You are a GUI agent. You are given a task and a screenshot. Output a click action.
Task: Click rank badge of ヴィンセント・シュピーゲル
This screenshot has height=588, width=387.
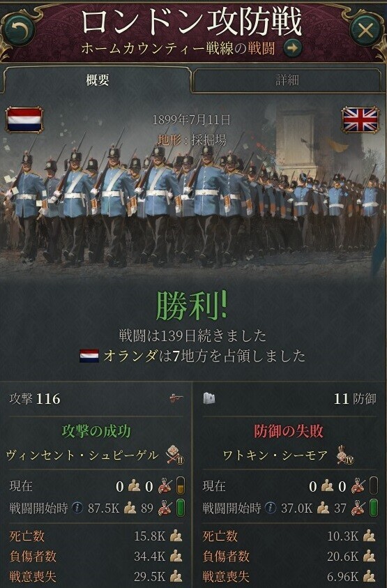175,455
